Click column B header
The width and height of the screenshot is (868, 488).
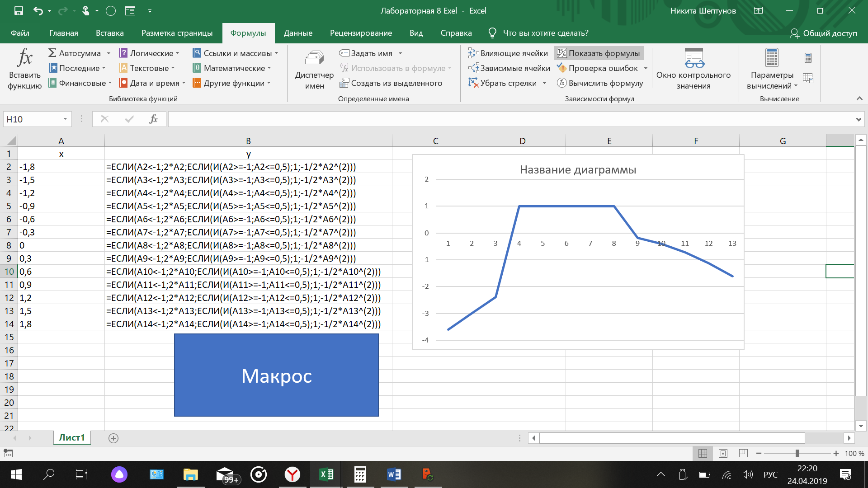[x=248, y=141]
